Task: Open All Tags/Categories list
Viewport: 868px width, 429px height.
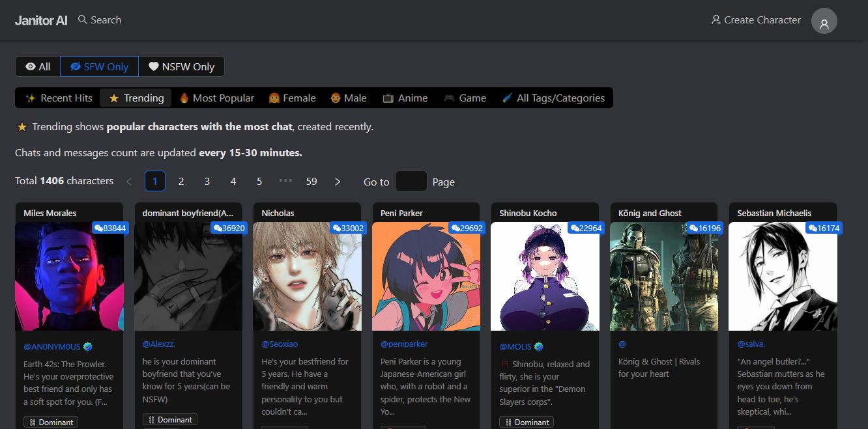Action: coord(553,98)
